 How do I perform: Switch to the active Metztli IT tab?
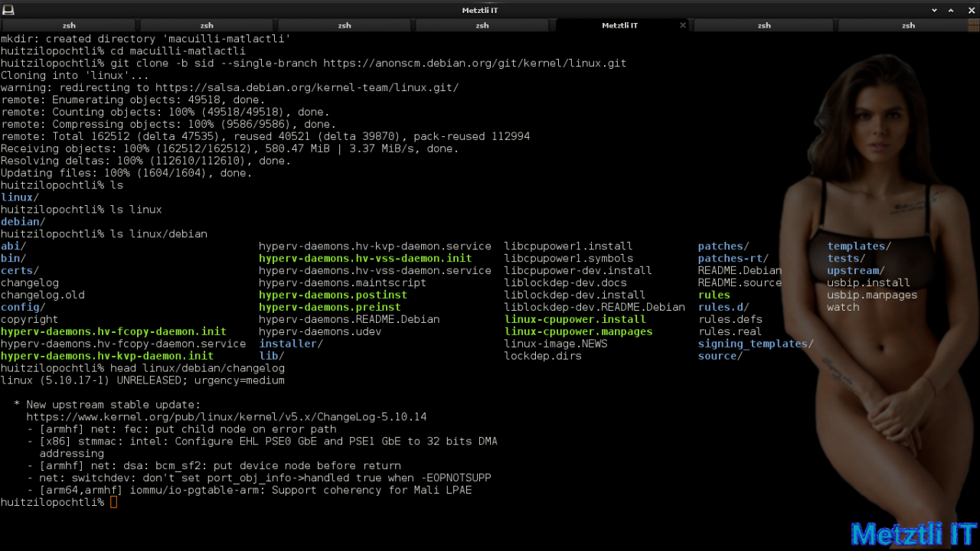620,25
